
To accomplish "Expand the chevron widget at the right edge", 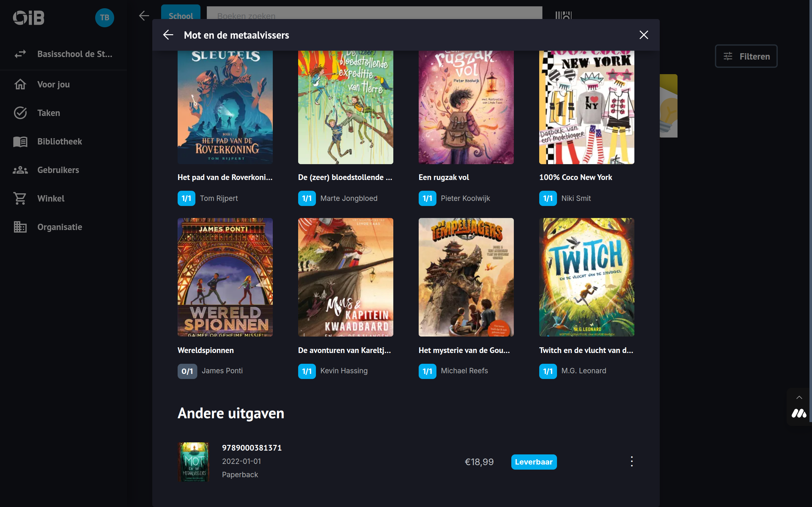I will (x=799, y=398).
